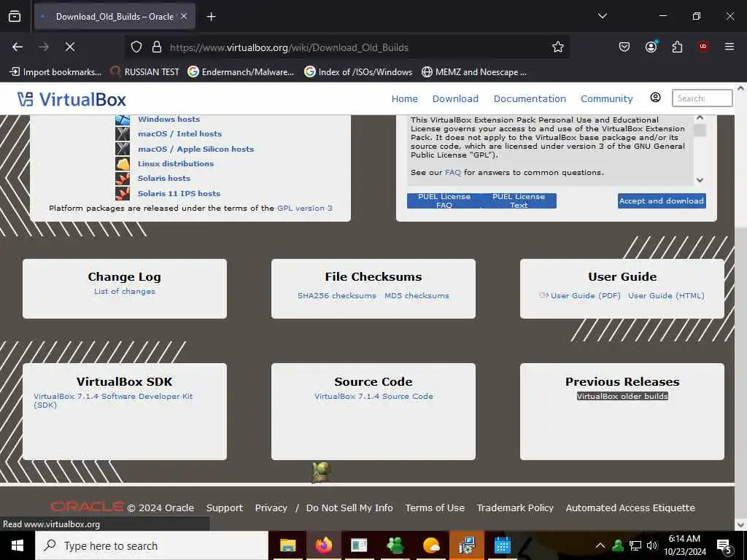
Task: Open the Firefox application menu
Action: (x=729, y=47)
